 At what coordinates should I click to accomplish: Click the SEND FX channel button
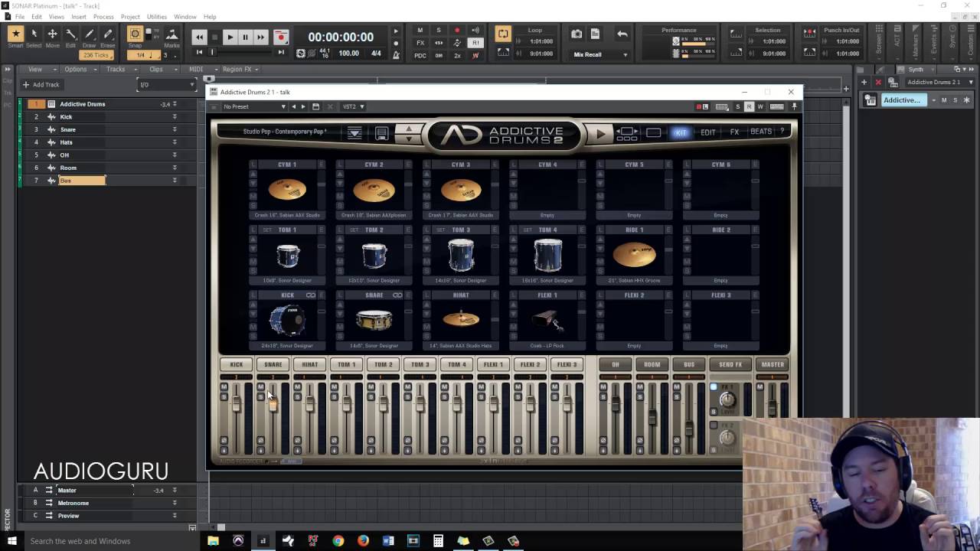click(730, 364)
